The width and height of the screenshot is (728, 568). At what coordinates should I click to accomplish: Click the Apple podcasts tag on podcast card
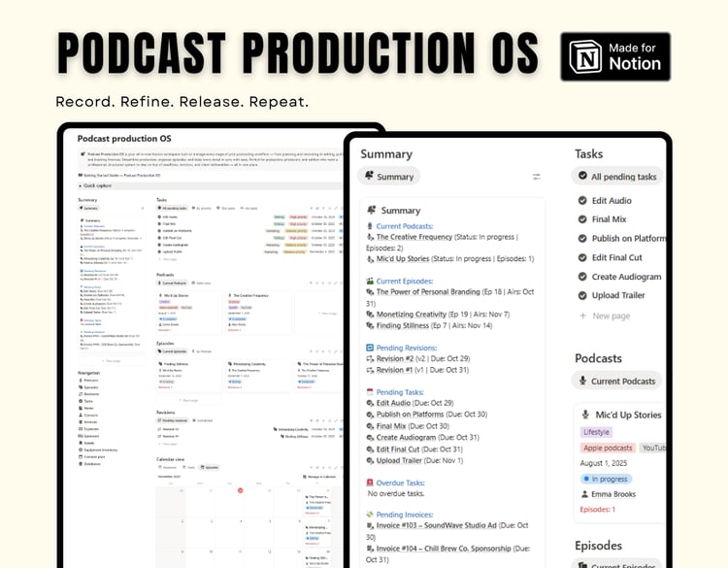pyautogui.click(x=608, y=448)
